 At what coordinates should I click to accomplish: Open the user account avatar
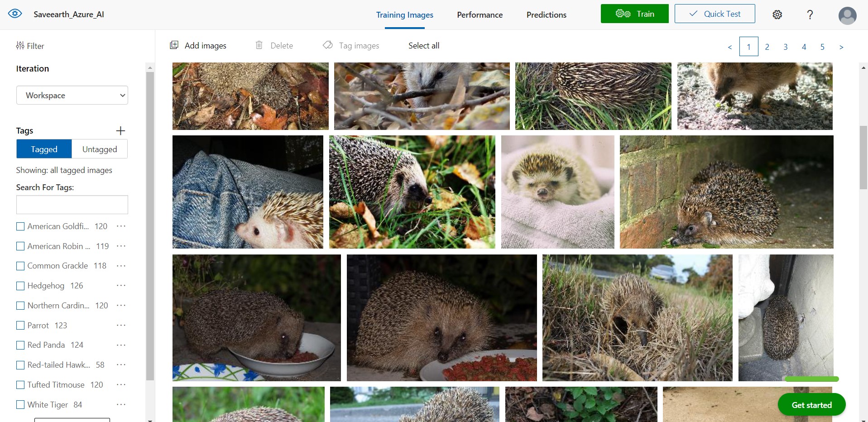pyautogui.click(x=847, y=15)
